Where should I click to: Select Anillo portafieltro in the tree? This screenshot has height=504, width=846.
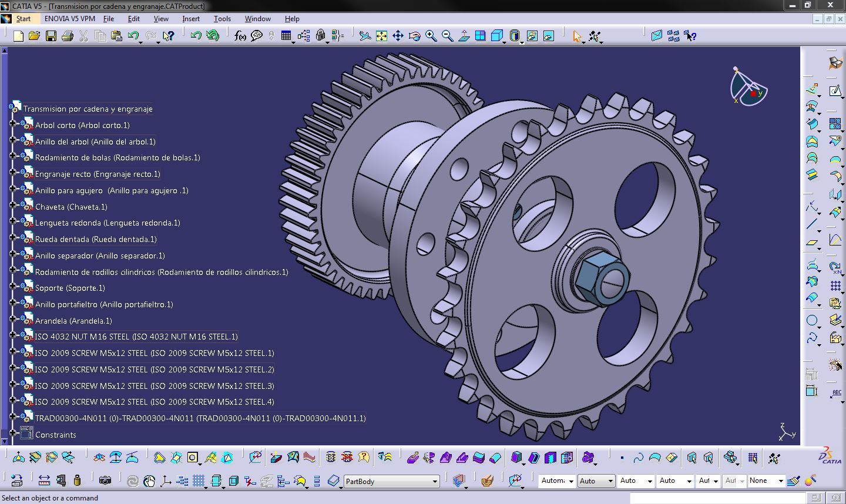(104, 304)
